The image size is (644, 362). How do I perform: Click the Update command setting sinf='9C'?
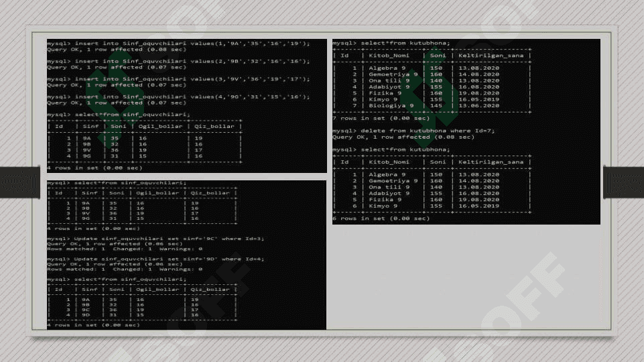[x=155, y=239]
